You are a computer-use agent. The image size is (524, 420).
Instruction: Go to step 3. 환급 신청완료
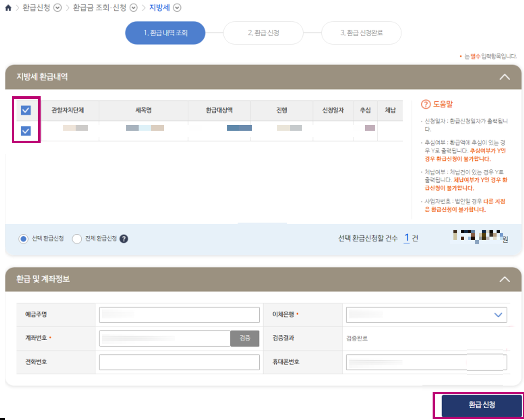361,33
